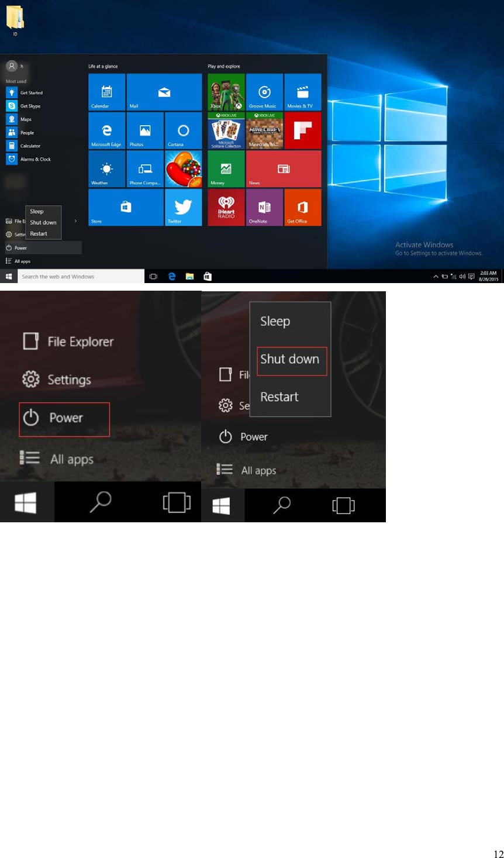Open the Phone Companion tile

click(x=145, y=169)
